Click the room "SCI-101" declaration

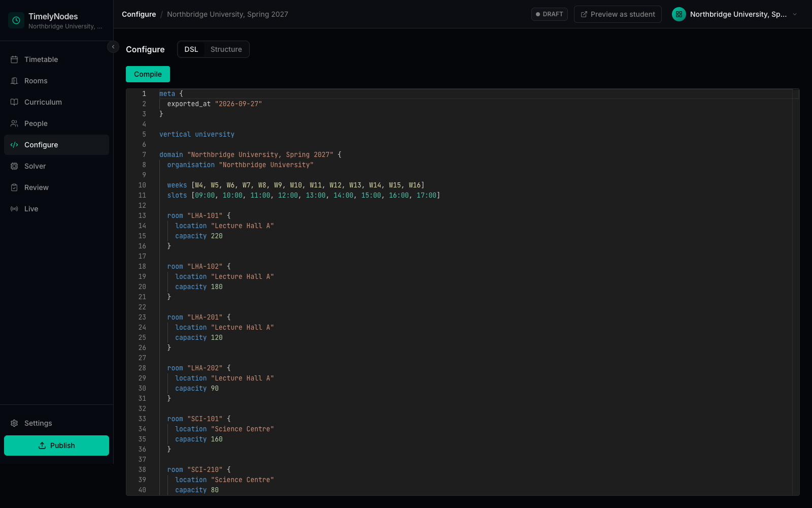tap(199, 419)
